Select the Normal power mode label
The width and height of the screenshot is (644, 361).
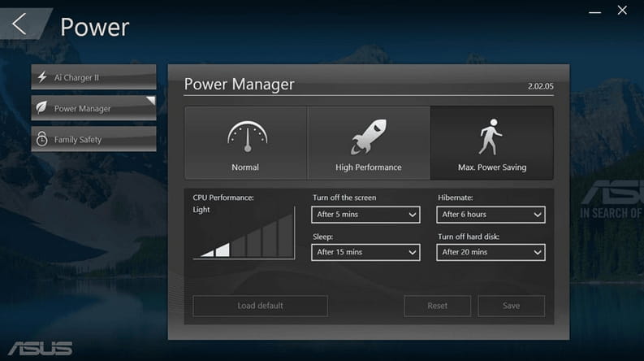pos(245,167)
